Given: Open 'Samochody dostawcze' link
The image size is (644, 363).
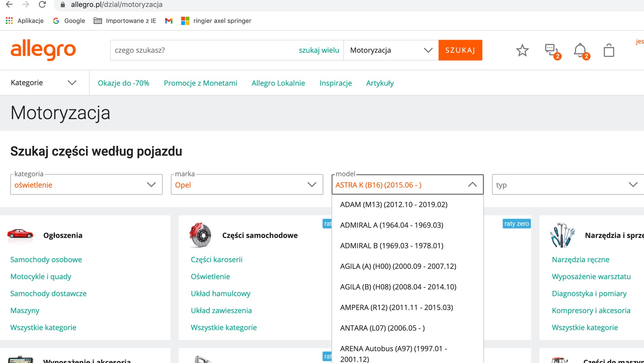Looking at the screenshot, I should pyautogui.click(x=48, y=293).
